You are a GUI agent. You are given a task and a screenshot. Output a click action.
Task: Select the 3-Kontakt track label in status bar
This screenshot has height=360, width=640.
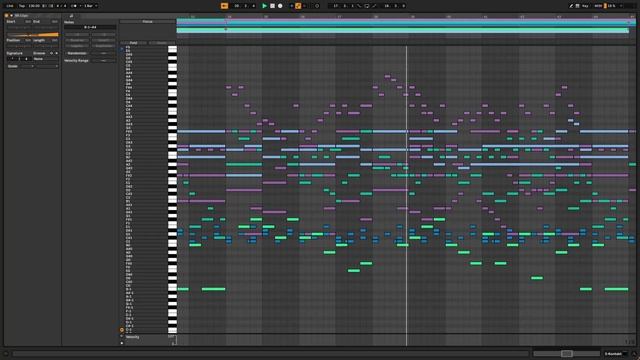click(x=612, y=354)
